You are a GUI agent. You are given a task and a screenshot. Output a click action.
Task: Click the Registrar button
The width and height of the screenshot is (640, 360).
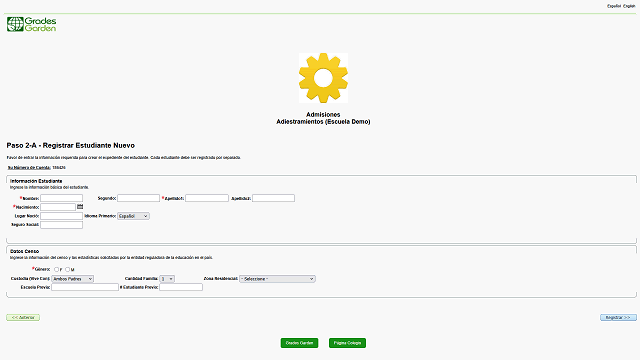point(618,317)
